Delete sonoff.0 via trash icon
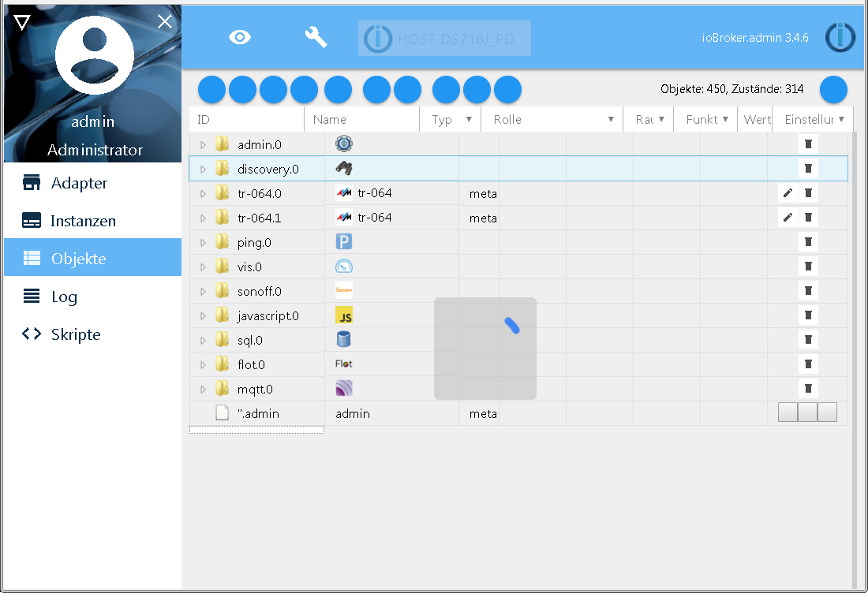 tap(808, 290)
